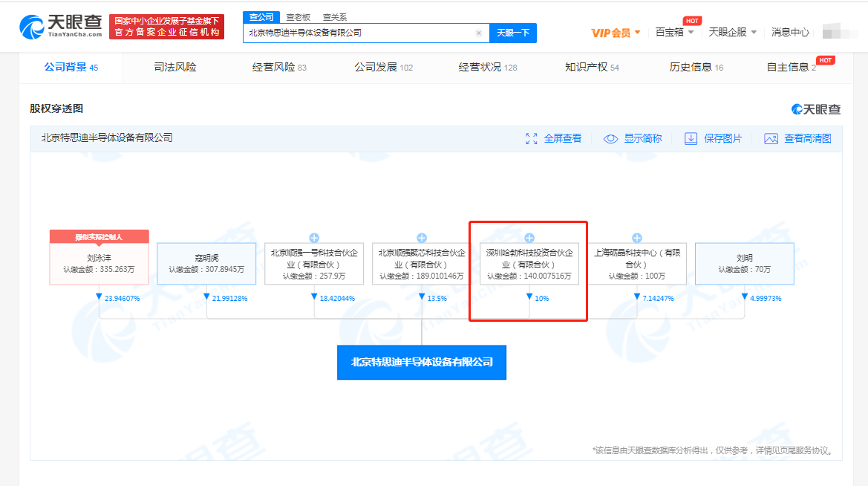Open the 知识产权 tab
This screenshot has height=486, width=868.
coord(592,68)
